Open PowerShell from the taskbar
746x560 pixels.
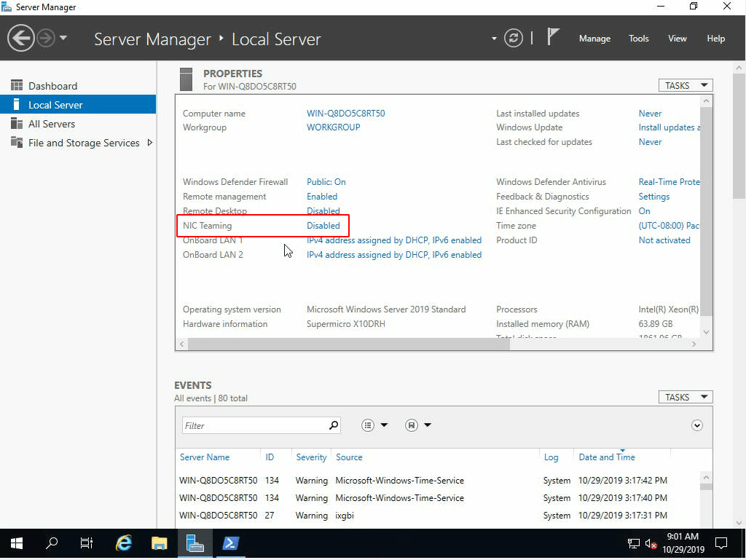[230, 543]
